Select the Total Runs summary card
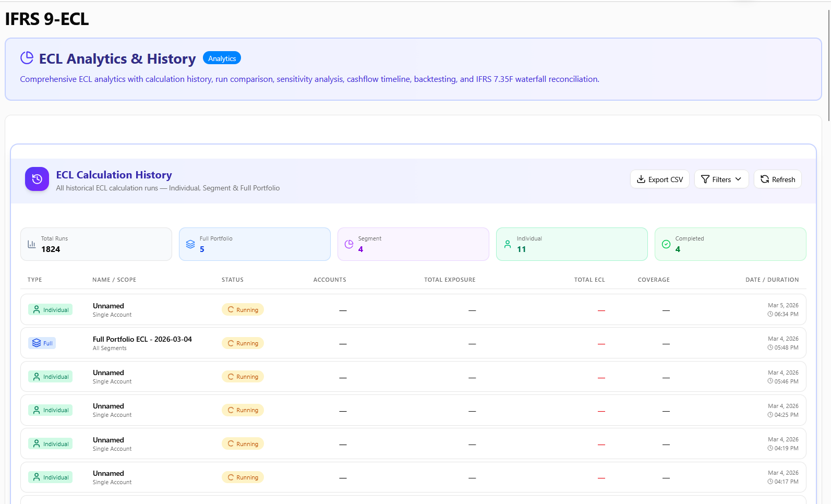 click(x=96, y=244)
